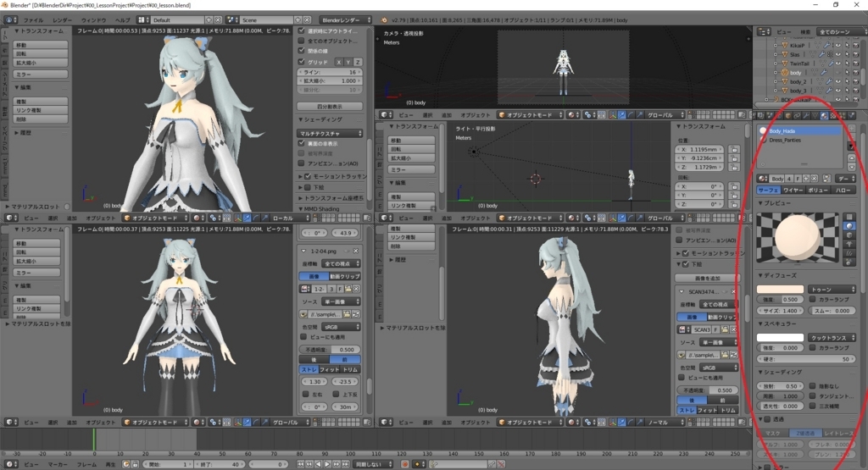Open the ウィンドウ menu

pyautogui.click(x=93, y=20)
